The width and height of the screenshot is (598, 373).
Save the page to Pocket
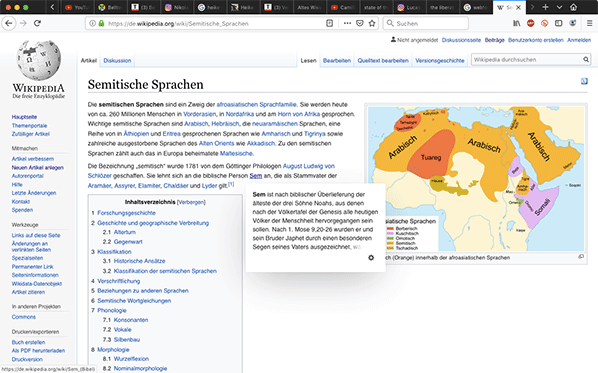[360, 23]
